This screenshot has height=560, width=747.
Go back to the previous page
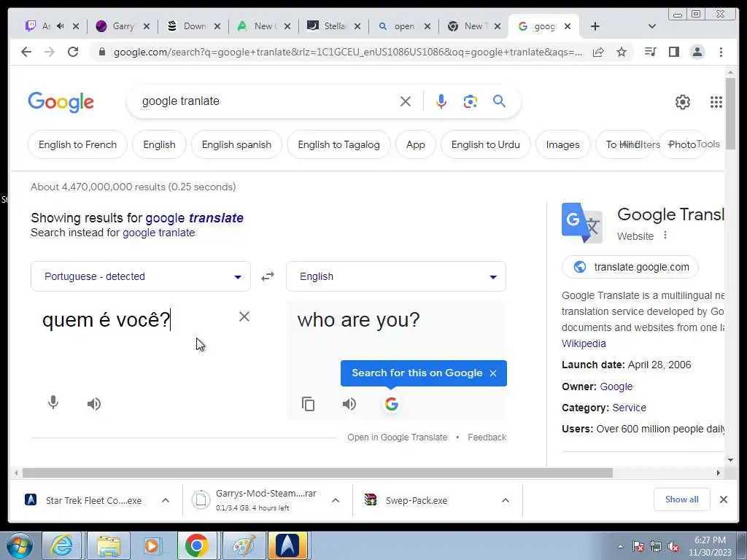[26, 52]
